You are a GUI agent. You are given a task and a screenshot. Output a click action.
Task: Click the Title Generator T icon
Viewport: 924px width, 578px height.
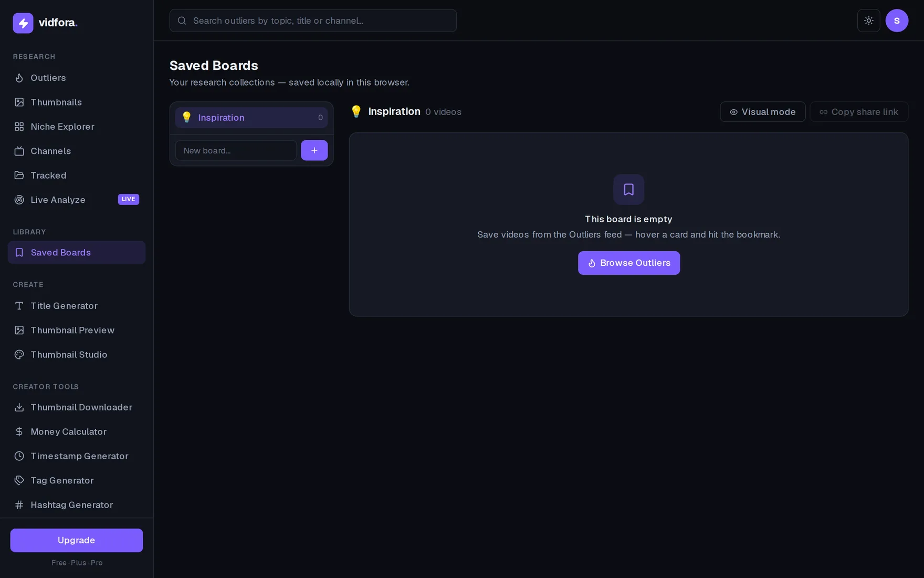tap(19, 306)
